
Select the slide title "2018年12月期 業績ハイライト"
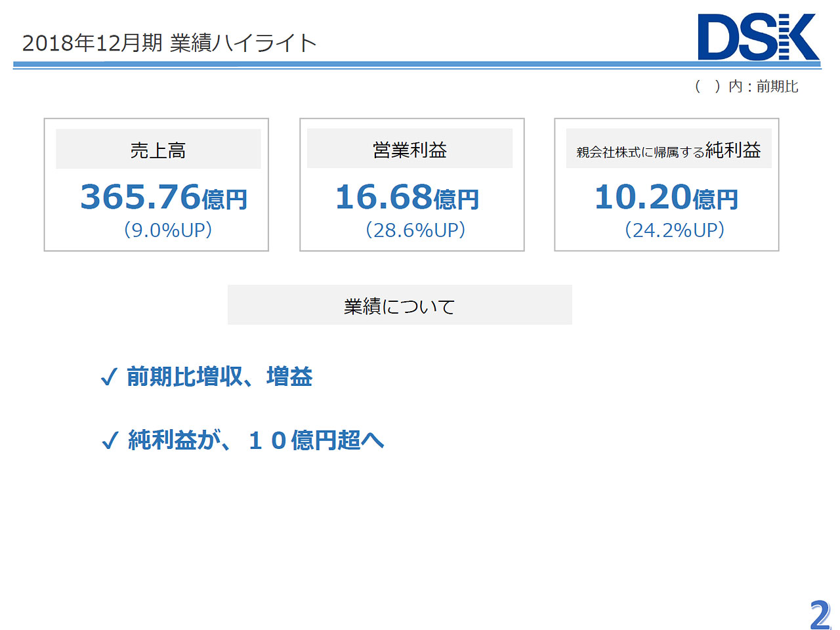click(169, 43)
